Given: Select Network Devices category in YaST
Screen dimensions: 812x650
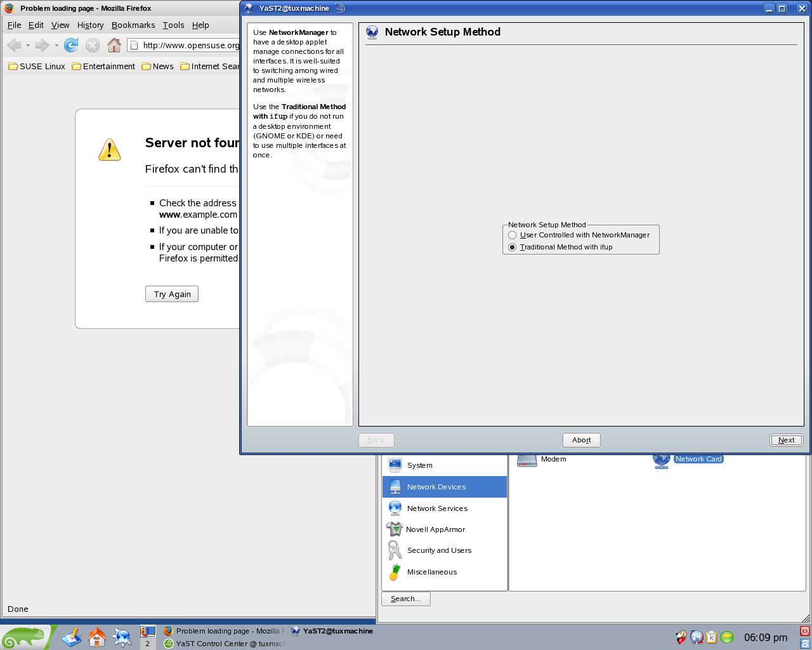Looking at the screenshot, I should 444,487.
